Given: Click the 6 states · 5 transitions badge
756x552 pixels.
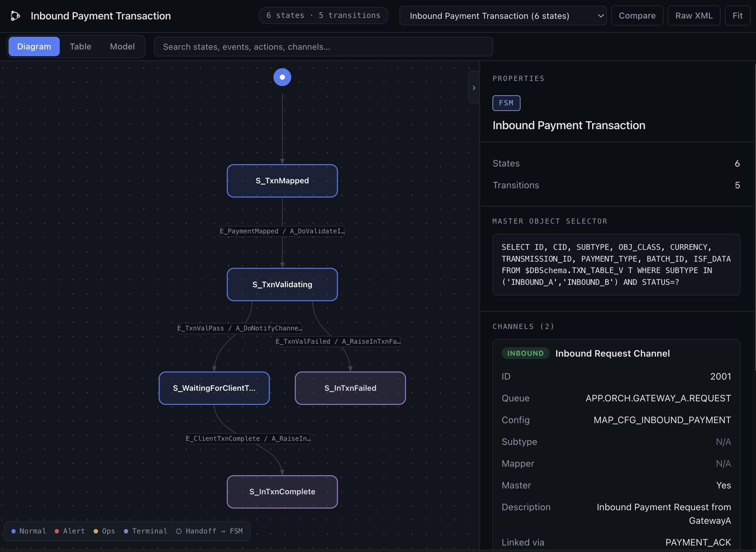Looking at the screenshot, I should [323, 16].
